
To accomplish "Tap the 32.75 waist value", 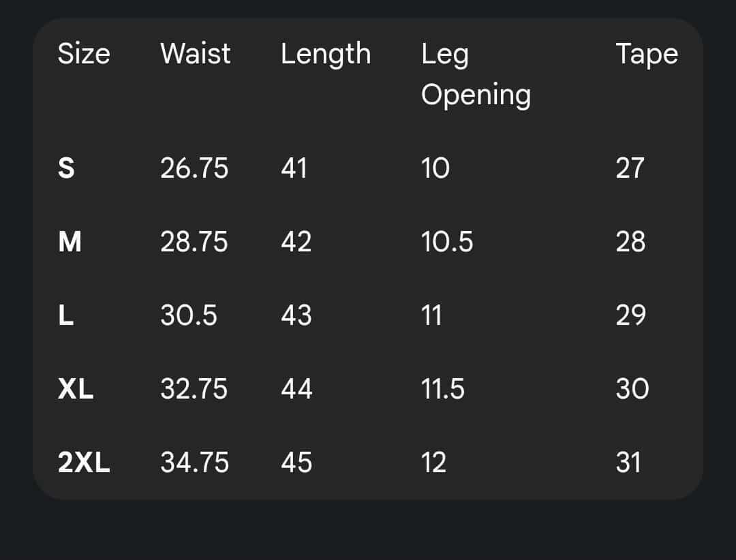I will 194,389.
